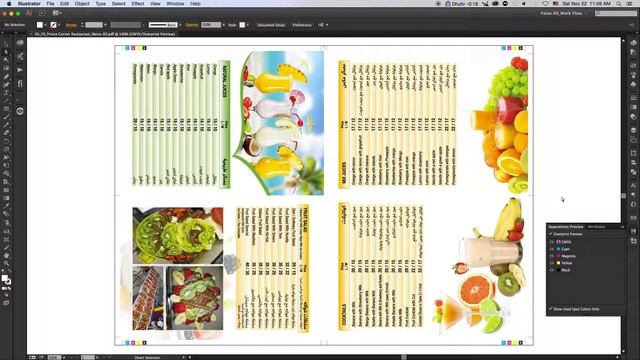Open the Fill swatch dropdown arrow
The width and height of the screenshot is (640, 360).
(46, 25)
